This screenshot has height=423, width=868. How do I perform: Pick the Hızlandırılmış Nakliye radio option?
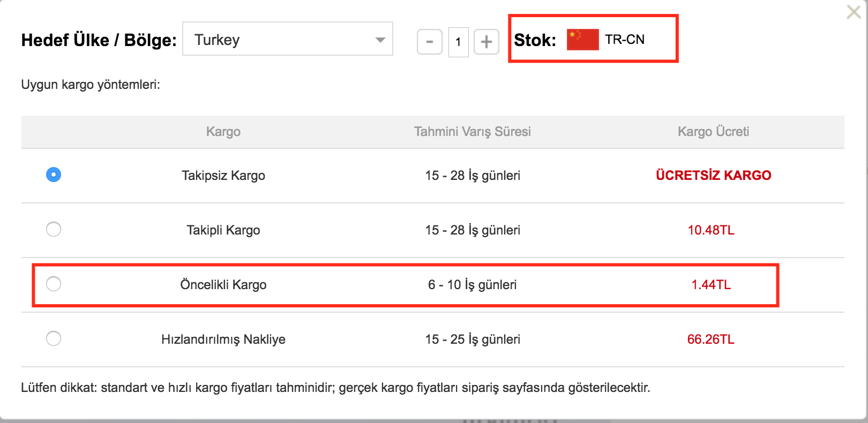[x=54, y=338]
